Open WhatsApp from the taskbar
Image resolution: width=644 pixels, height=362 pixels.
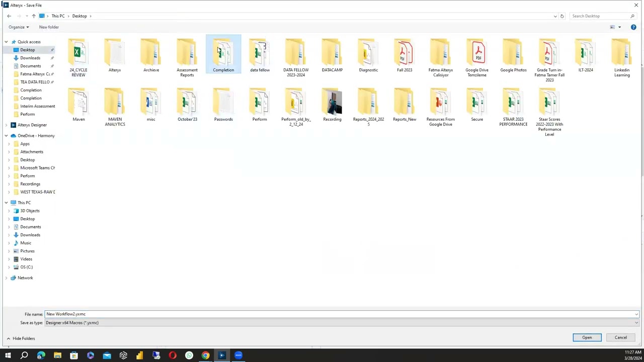click(189, 355)
